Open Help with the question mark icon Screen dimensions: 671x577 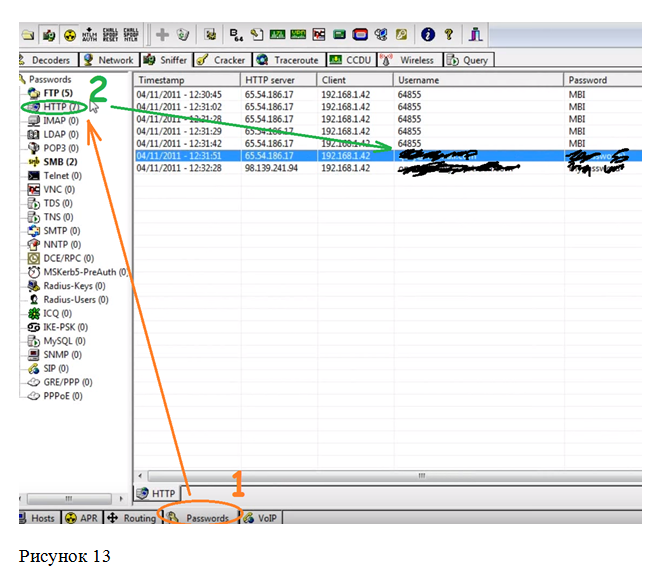coord(448,35)
